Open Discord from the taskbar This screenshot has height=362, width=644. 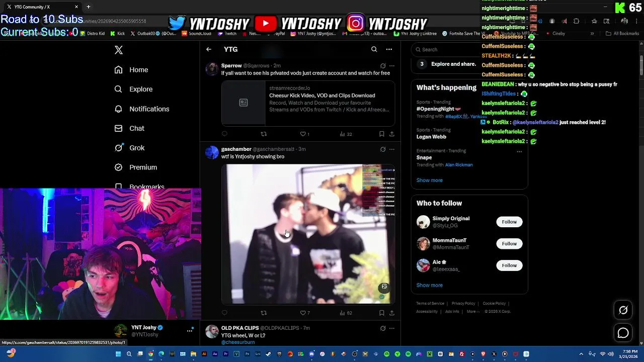click(x=311, y=354)
